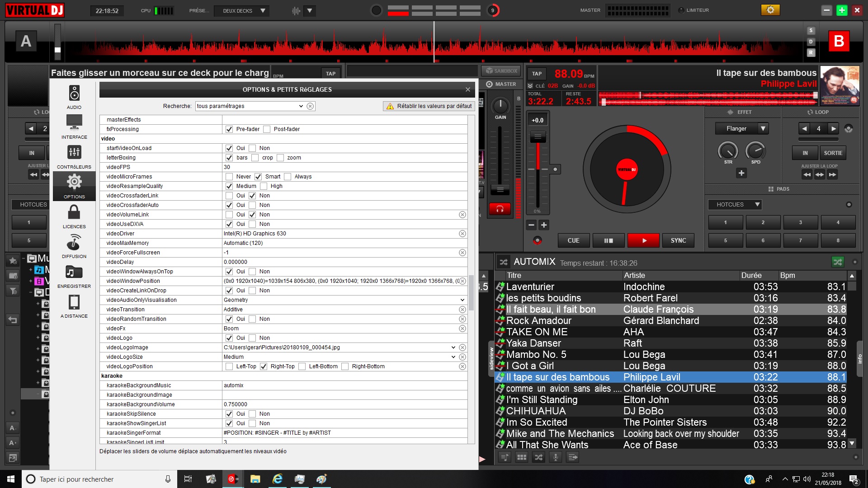
Task: Click the videoFPS value field
Action: 344,167
